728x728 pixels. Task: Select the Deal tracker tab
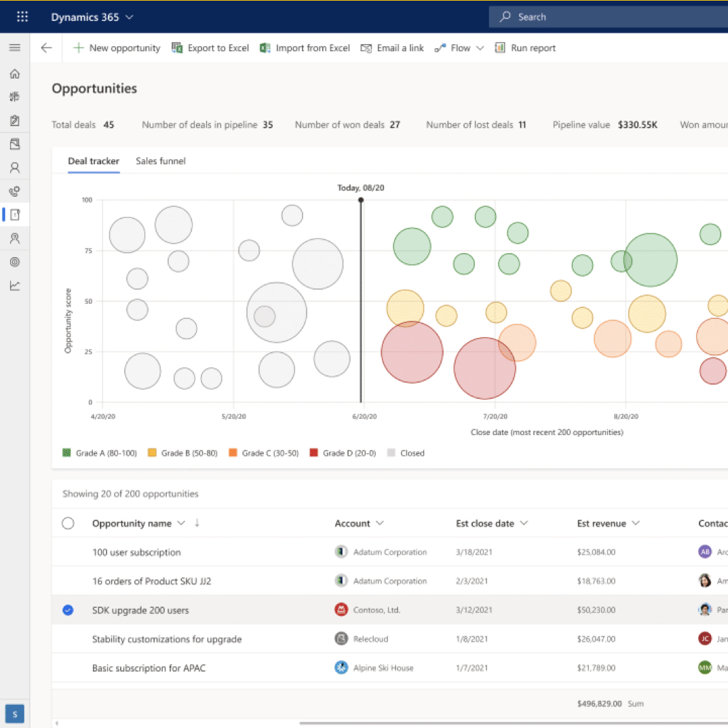[94, 161]
